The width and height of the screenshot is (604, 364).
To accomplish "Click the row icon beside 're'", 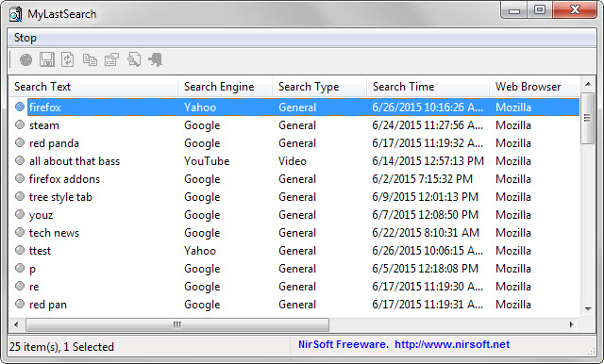I will click(20, 286).
